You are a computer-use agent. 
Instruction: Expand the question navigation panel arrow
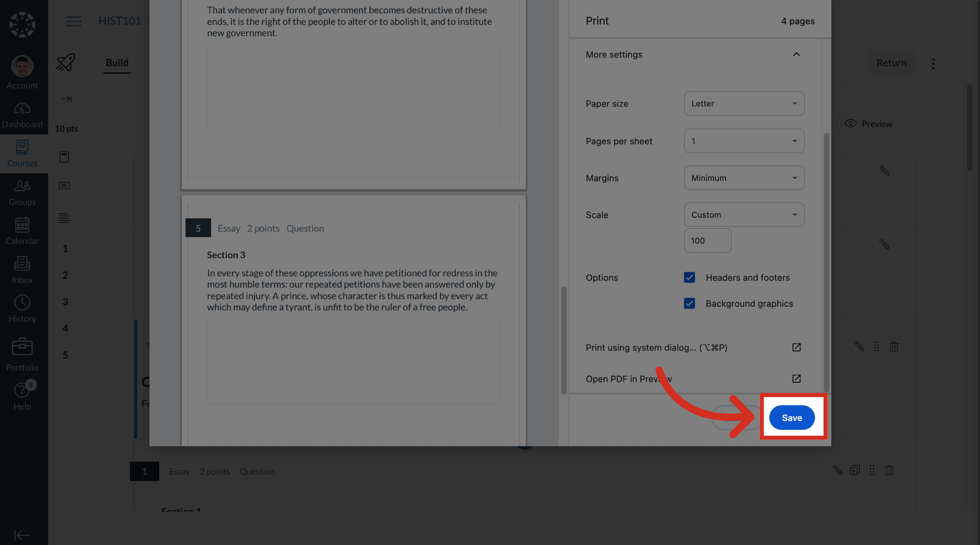point(67,99)
